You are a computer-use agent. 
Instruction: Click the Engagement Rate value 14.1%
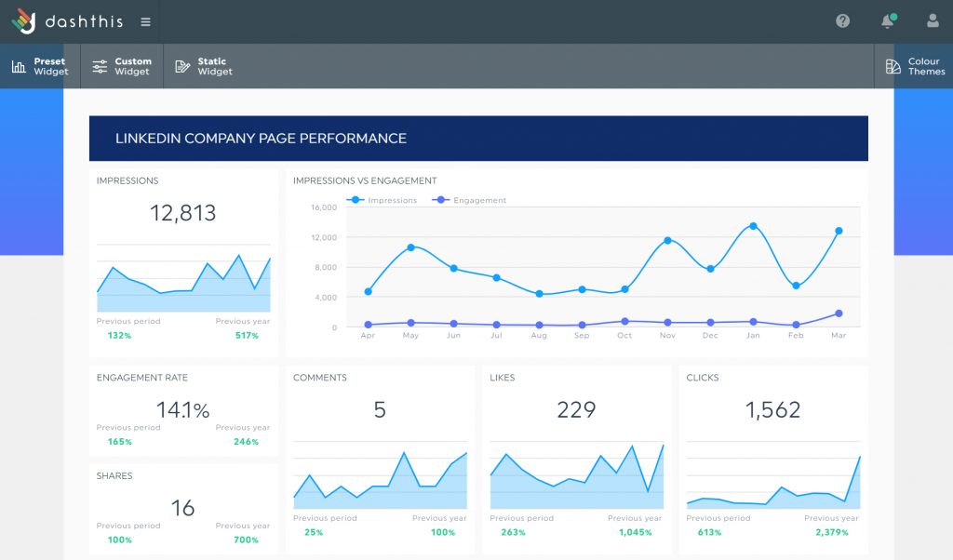[183, 410]
